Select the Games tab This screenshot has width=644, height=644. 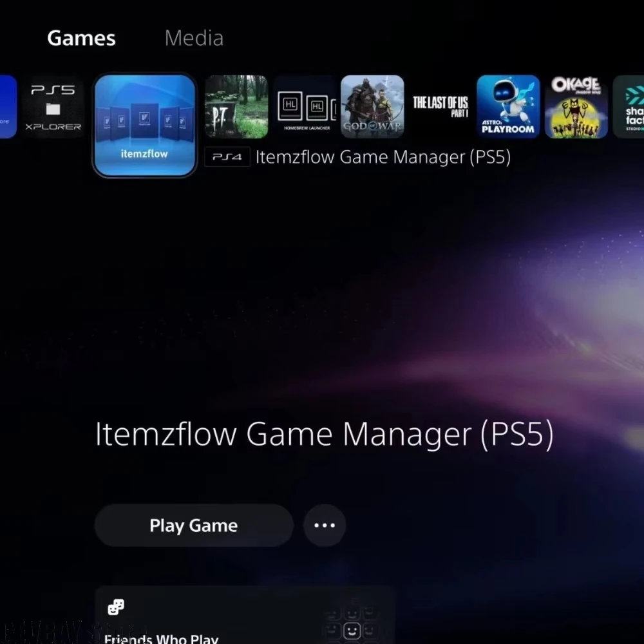coord(81,38)
